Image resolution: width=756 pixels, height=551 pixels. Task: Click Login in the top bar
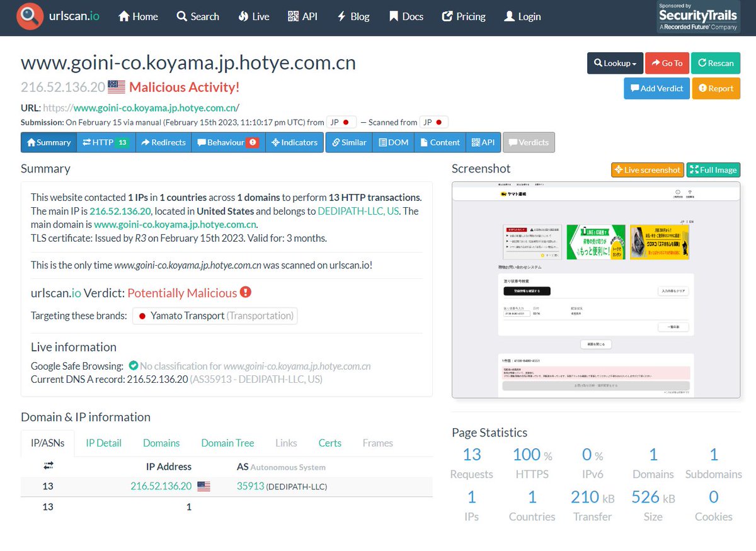tap(522, 16)
